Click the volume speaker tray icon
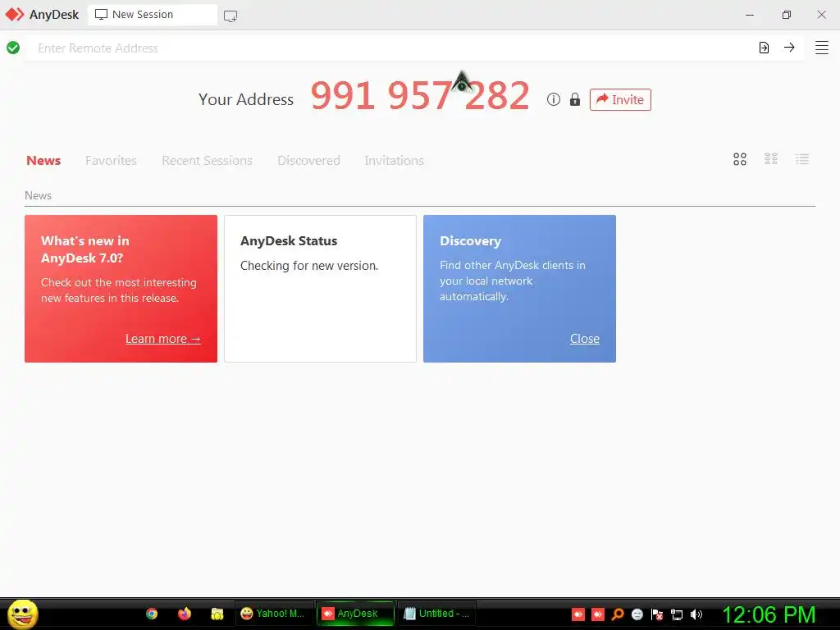Screen dimensions: 840x630 (696, 614)
